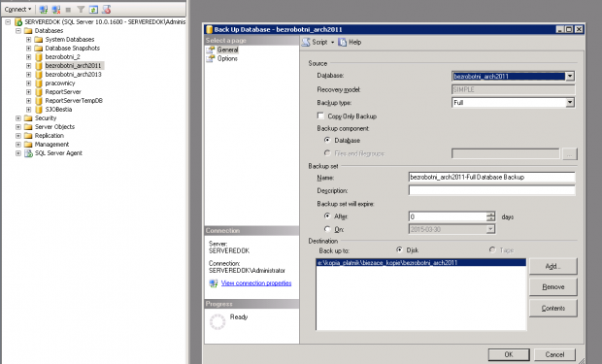This screenshot has width=602, height=364.
Task: Select the After expire radio button
Action: pos(327,216)
